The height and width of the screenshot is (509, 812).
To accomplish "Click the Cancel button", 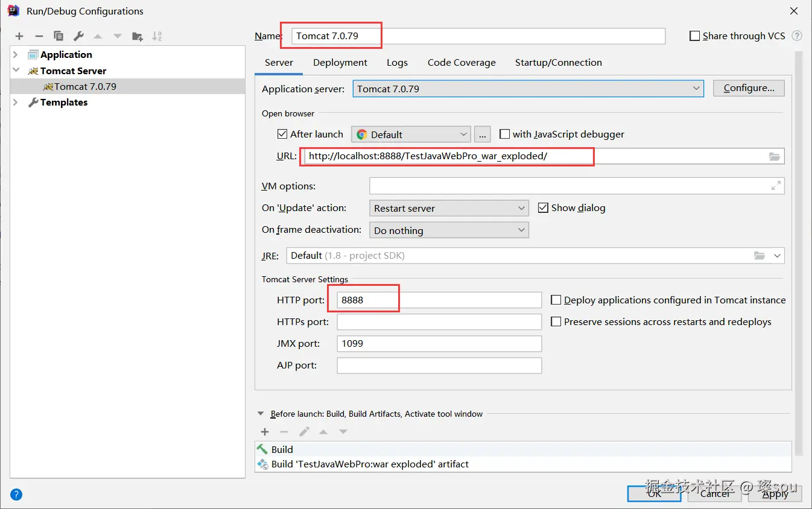I will coord(715,493).
